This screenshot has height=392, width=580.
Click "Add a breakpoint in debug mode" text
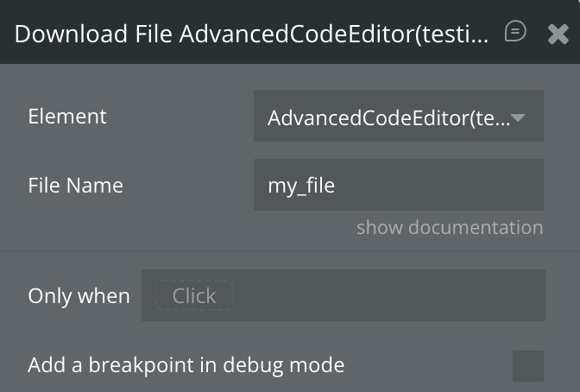[x=186, y=365]
